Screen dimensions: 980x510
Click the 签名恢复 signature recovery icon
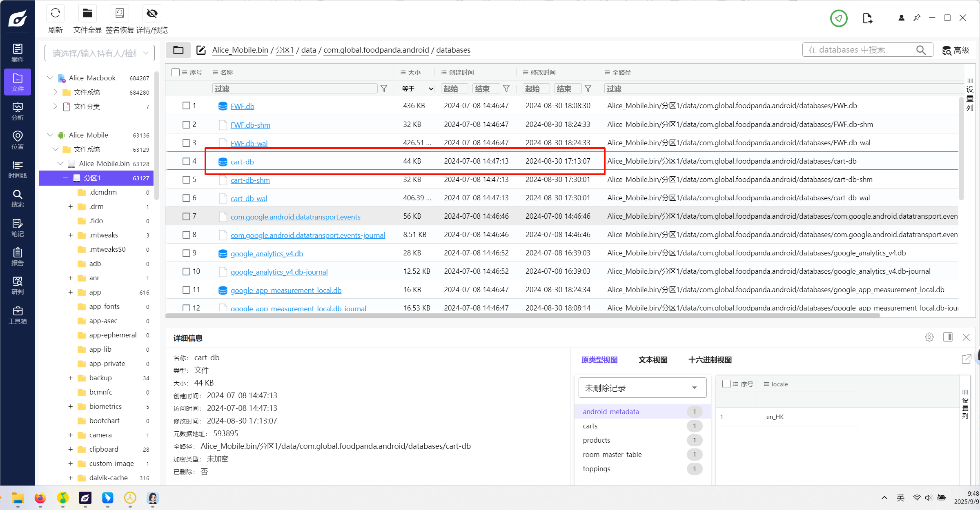click(x=120, y=13)
